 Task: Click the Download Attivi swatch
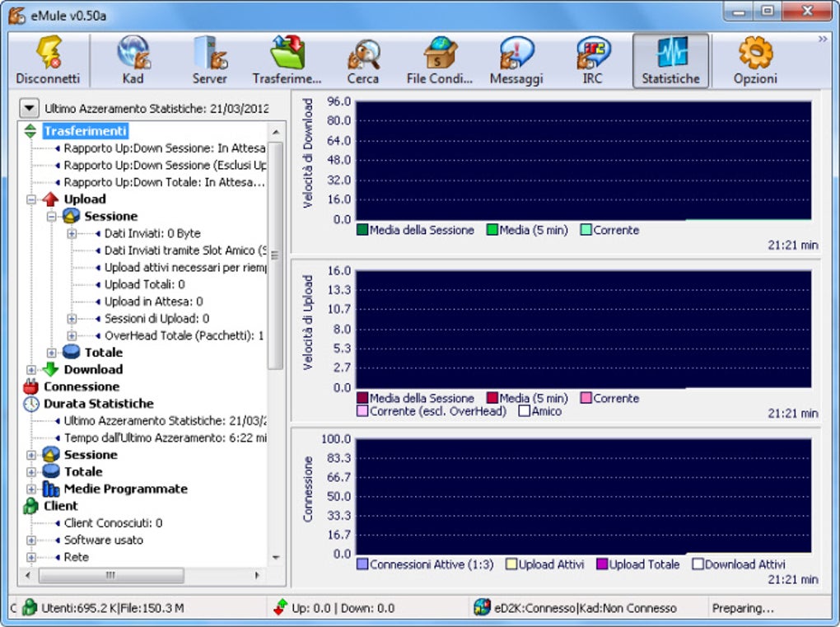click(x=698, y=564)
